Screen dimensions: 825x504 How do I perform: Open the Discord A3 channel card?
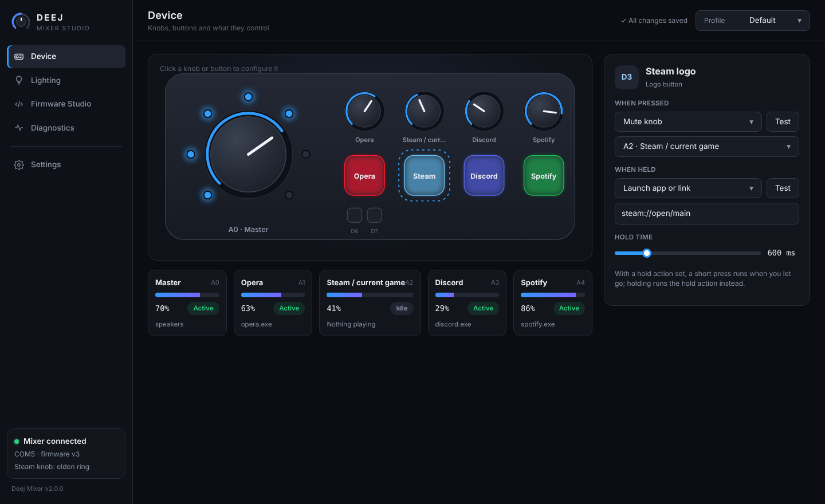[467, 303]
